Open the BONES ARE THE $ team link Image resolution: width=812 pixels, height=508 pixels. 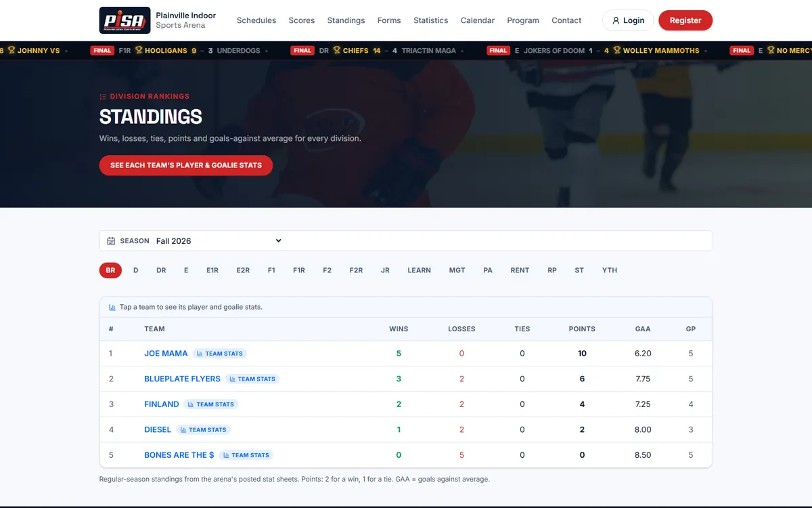click(179, 455)
